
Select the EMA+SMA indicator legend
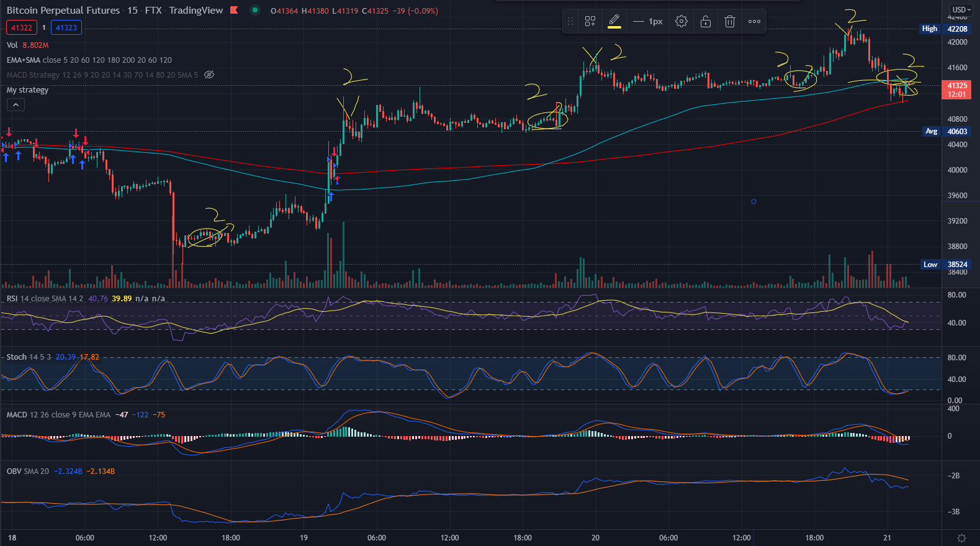click(89, 60)
